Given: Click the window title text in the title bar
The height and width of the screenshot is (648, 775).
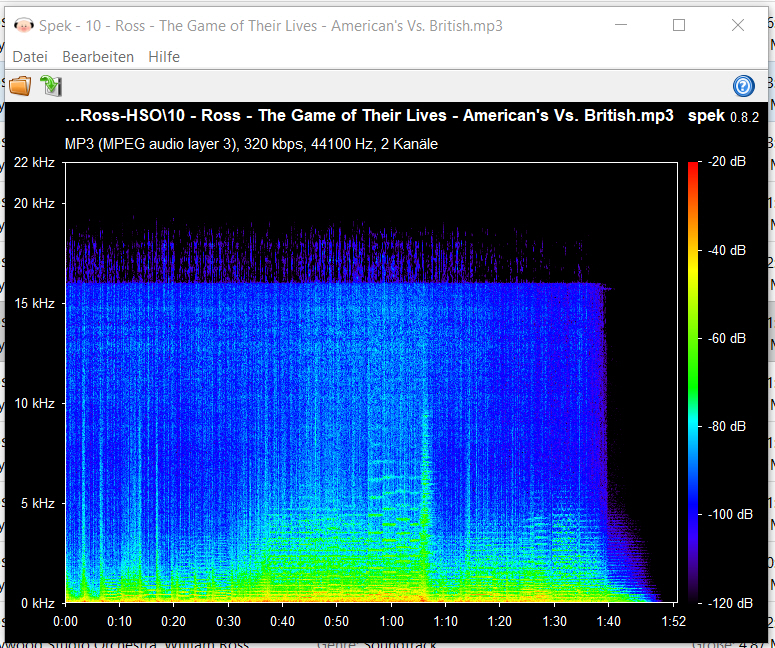Looking at the screenshot, I should click(270, 25).
